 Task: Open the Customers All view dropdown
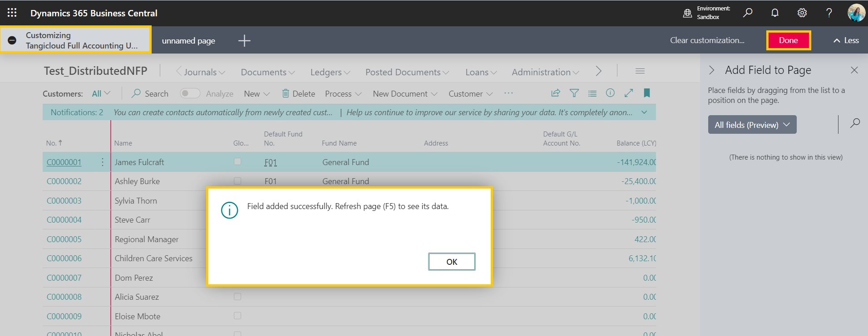pyautogui.click(x=101, y=93)
